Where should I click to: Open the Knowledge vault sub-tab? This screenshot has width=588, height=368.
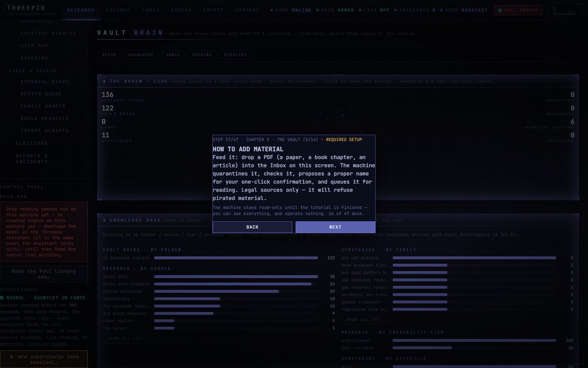pos(141,55)
